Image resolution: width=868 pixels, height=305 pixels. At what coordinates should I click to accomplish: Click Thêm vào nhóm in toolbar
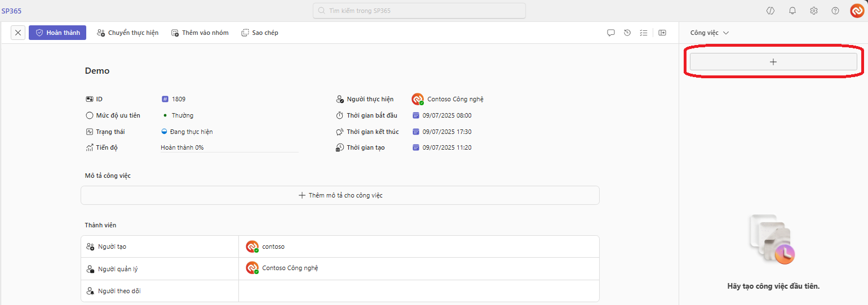(200, 33)
